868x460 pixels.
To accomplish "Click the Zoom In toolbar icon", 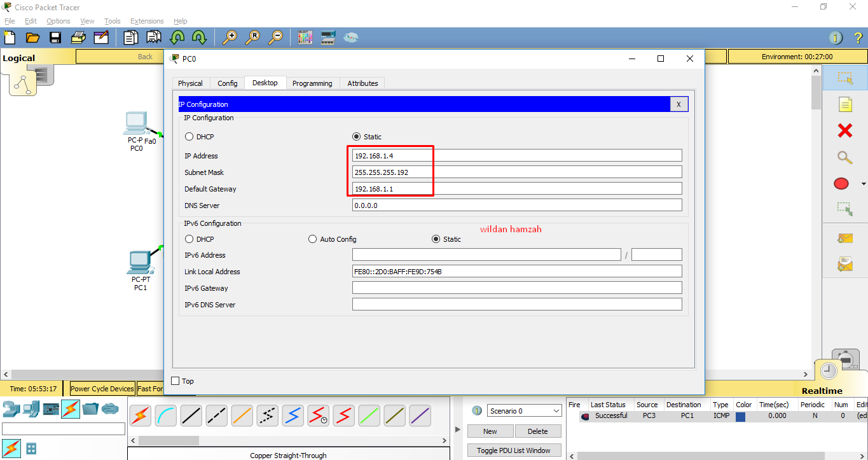I will coord(230,38).
